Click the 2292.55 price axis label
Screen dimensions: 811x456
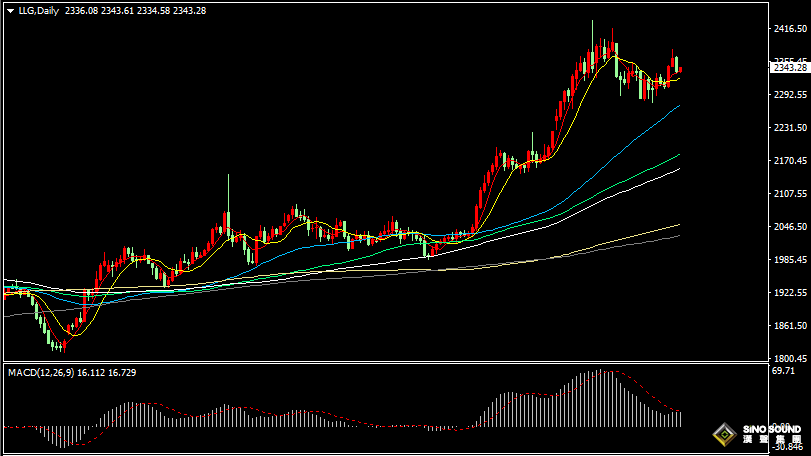click(x=789, y=95)
